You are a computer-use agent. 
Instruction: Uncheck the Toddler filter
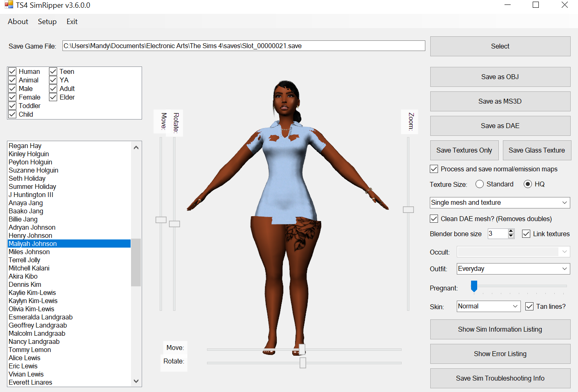click(x=12, y=106)
